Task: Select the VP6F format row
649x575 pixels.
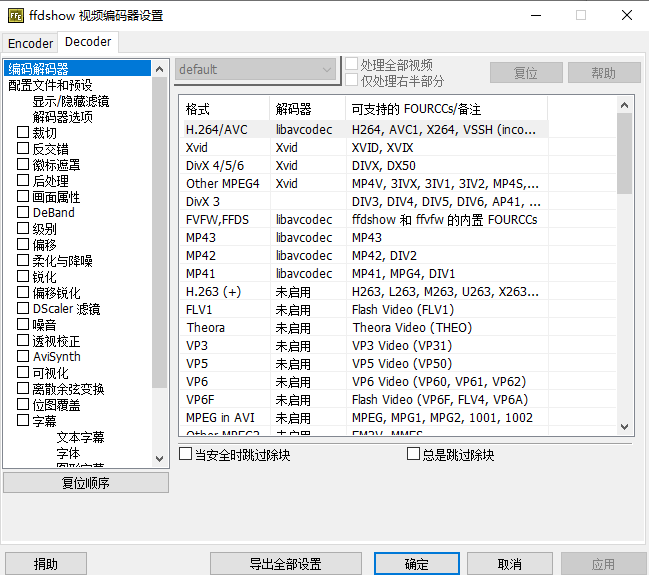Action: [365, 399]
